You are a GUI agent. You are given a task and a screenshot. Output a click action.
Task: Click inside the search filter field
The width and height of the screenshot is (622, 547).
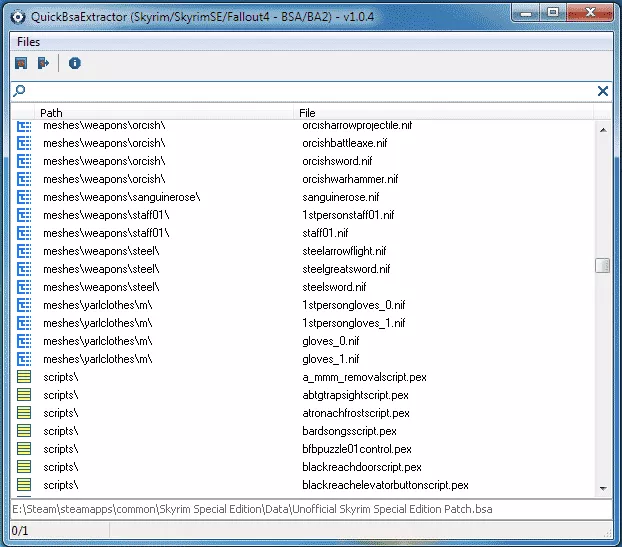[311, 91]
